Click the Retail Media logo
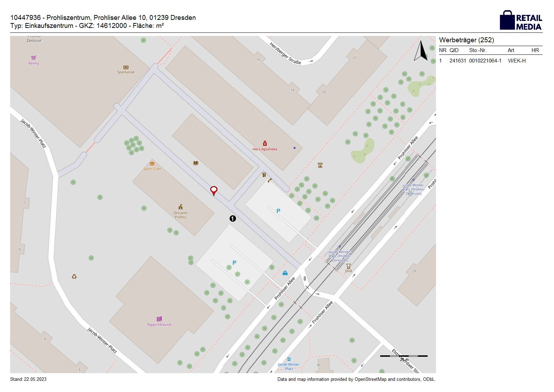554x392 pixels. [521, 20]
